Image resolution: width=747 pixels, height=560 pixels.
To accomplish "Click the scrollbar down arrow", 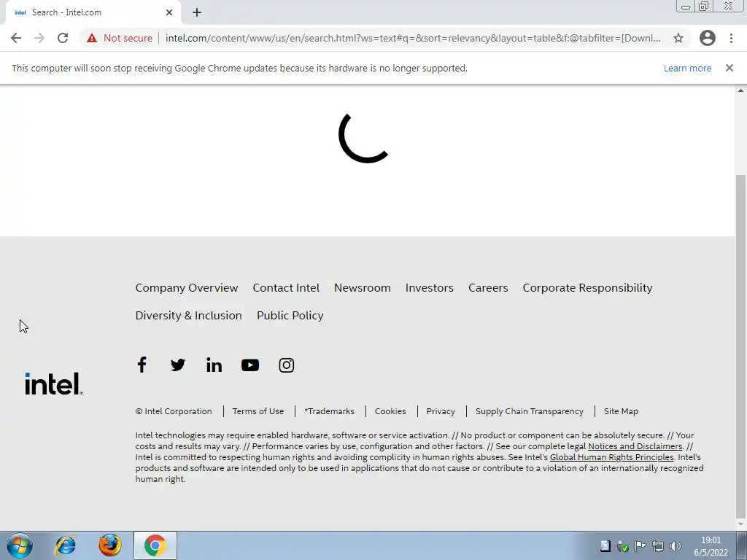I will [x=740, y=524].
